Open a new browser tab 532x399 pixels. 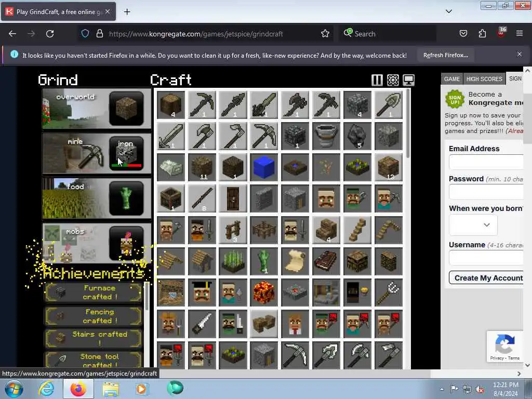[x=127, y=12]
